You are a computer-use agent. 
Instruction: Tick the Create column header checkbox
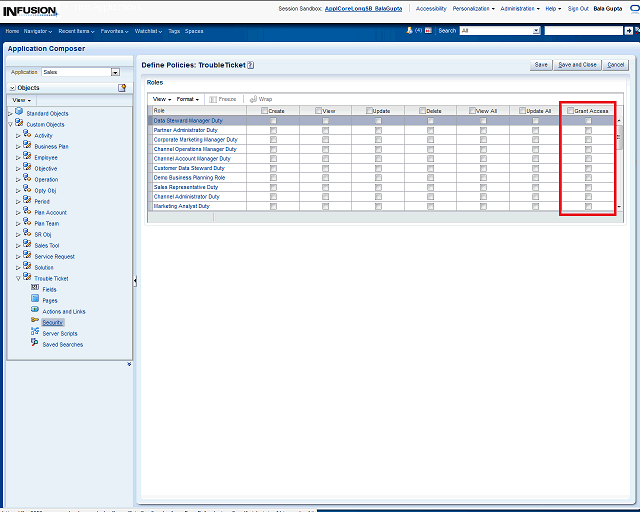(x=264, y=111)
